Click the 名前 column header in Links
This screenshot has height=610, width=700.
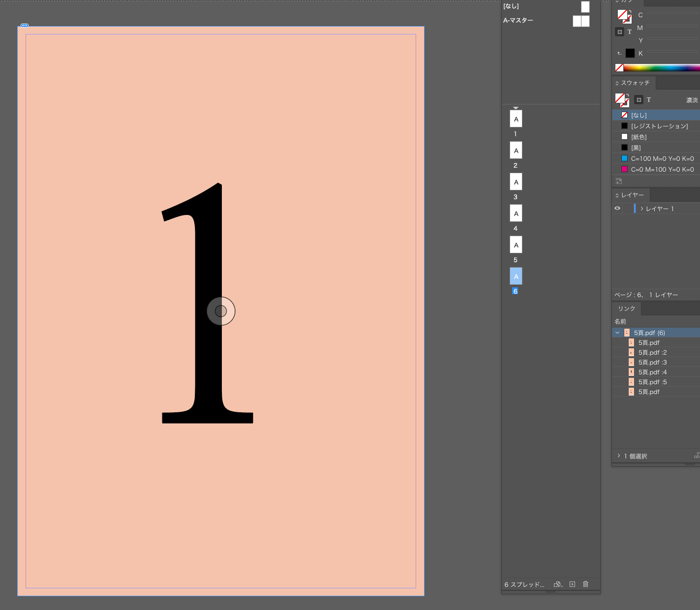(620, 321)
